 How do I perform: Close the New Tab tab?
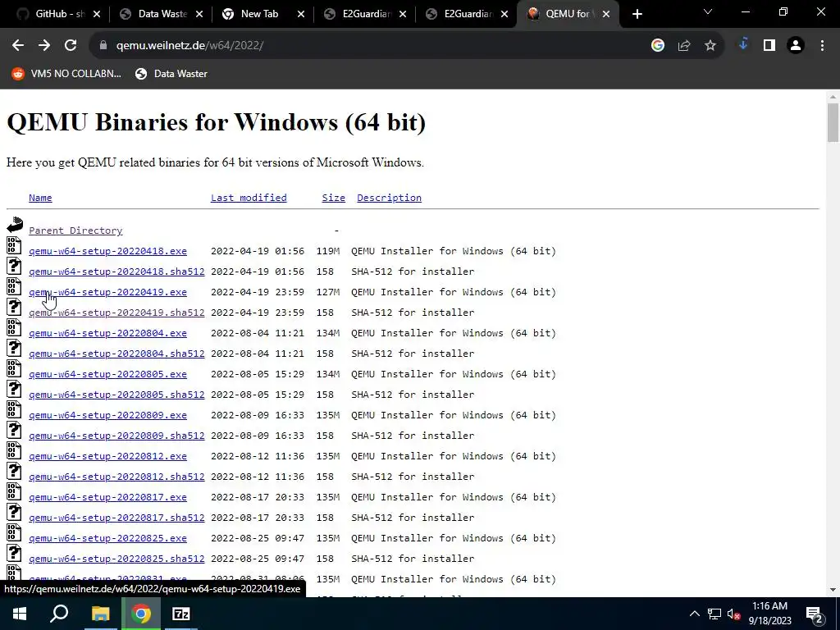click(x=301, y=15)
